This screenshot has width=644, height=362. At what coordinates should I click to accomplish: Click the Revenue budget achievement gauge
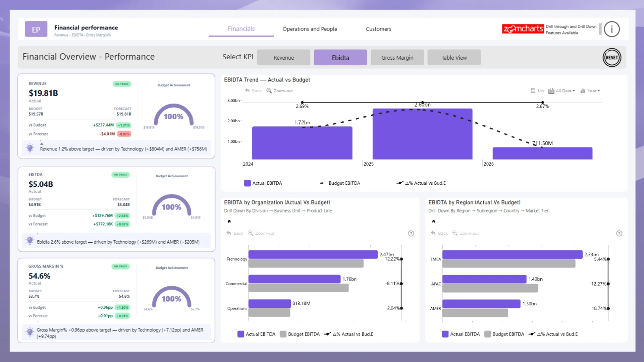[173, 116]
